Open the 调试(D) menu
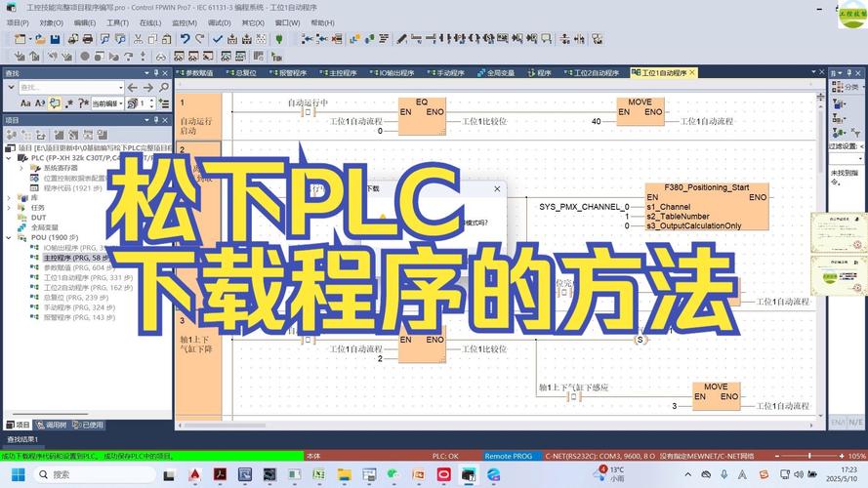Screen dimensions: 868x488 [x=220, y=22]
